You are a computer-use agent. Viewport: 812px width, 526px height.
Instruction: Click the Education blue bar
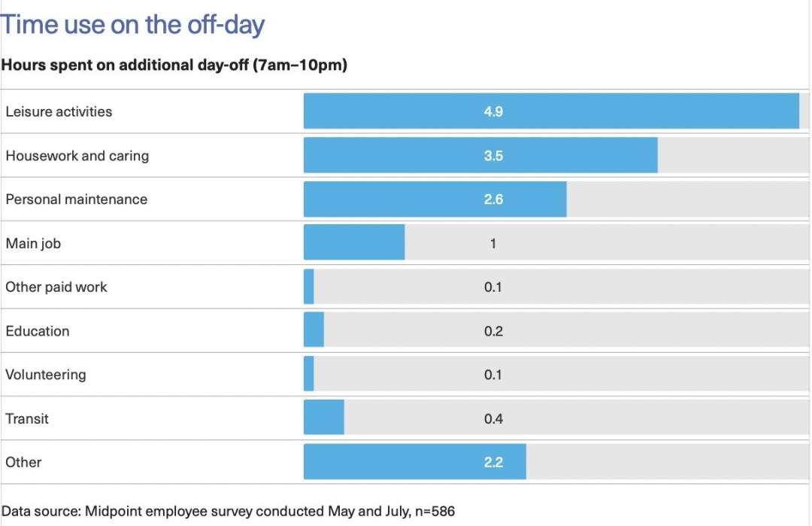click(314, 330)
